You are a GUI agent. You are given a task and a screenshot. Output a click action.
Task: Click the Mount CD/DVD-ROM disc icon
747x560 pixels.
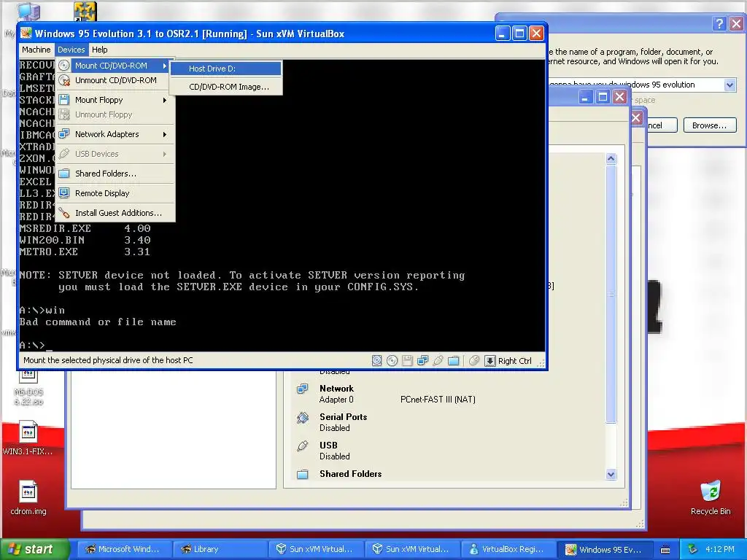click(x=64, y=65)
